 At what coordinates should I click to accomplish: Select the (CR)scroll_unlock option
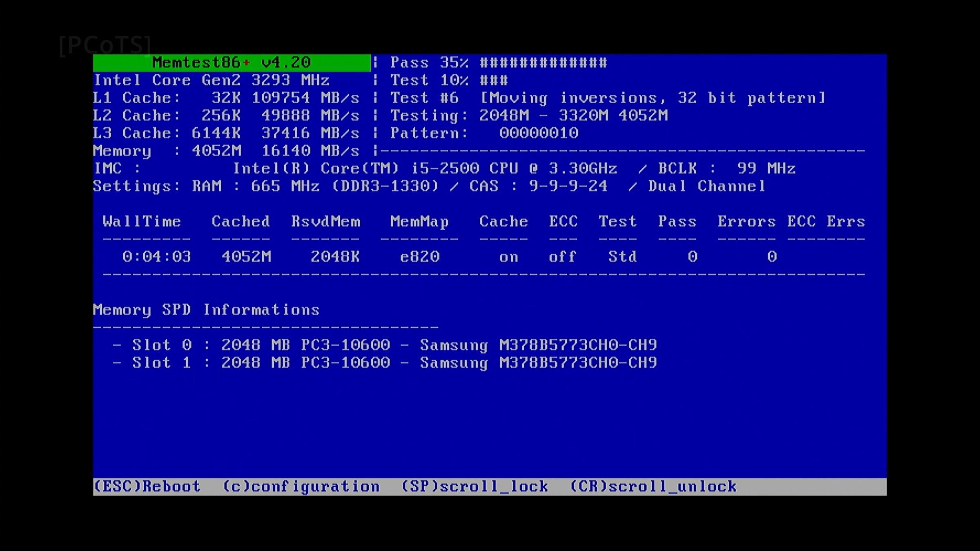coord(653,487)
